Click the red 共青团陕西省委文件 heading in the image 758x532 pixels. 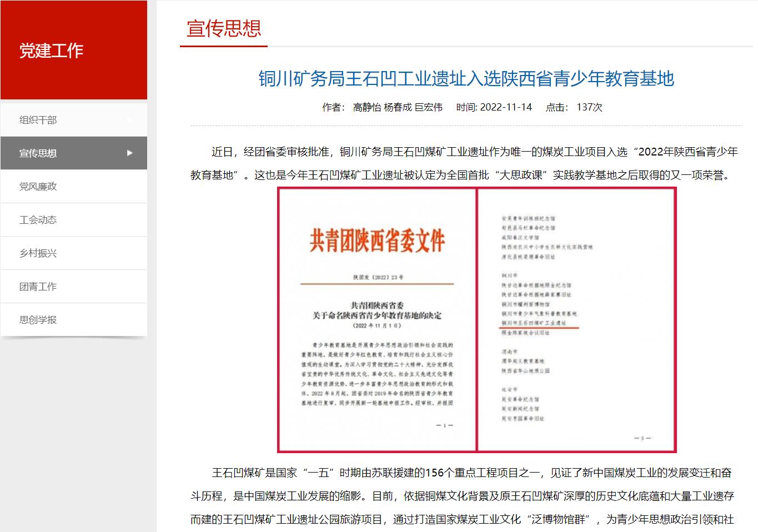tap(377, 241)
